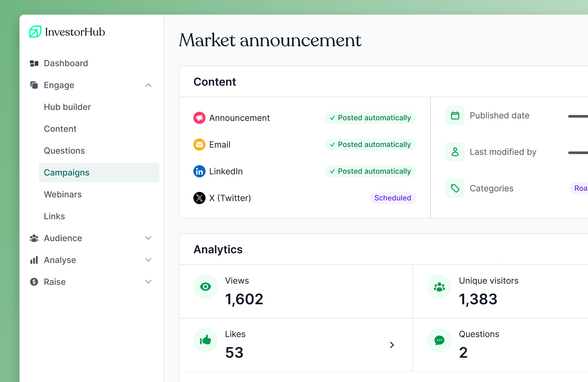Open the Content sidebar item
This screenshot has height=382, width=588.
pyautogui.click(x=60, y=129)
